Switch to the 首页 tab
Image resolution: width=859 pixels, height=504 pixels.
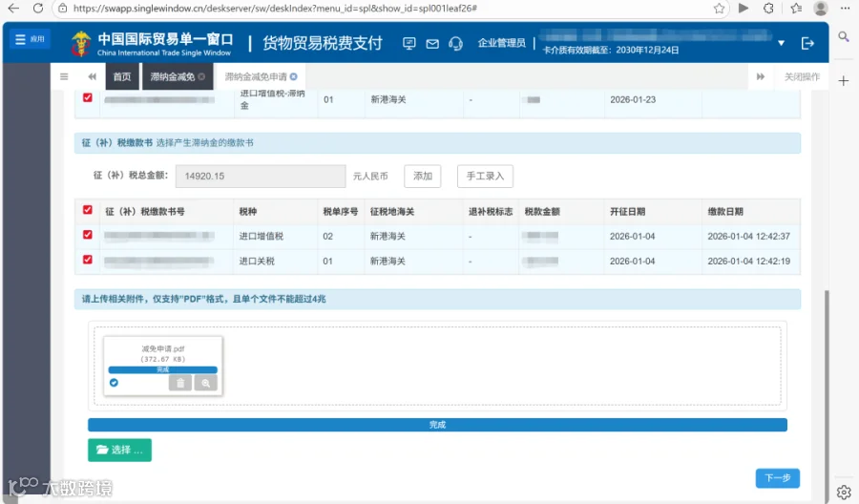(x=121, y=76)
